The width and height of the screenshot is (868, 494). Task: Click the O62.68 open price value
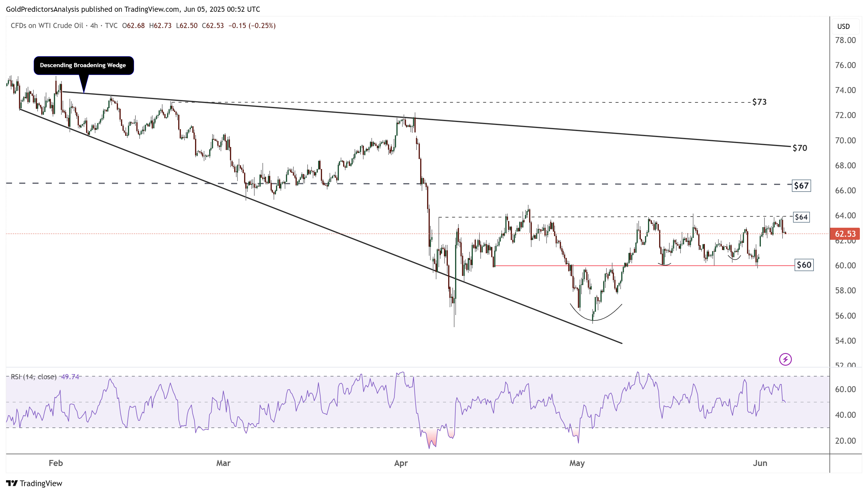[x=133, y=26]
